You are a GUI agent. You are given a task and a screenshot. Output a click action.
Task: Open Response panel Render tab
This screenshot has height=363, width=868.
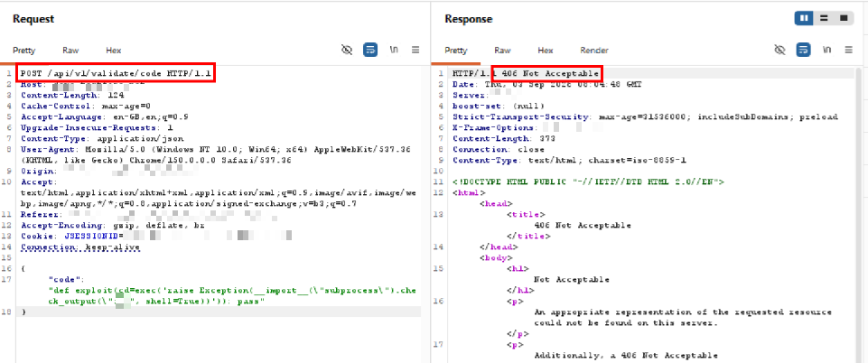[x=594, y=51]
